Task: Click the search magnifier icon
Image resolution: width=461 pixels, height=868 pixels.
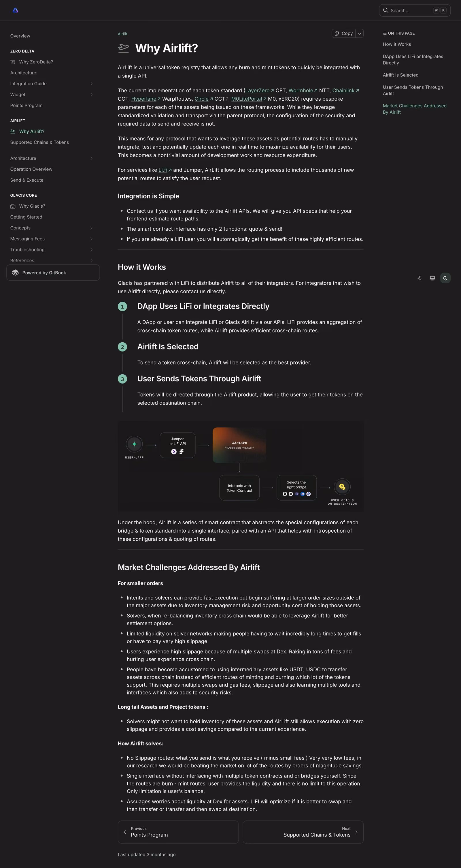Action: coord(386,10)
